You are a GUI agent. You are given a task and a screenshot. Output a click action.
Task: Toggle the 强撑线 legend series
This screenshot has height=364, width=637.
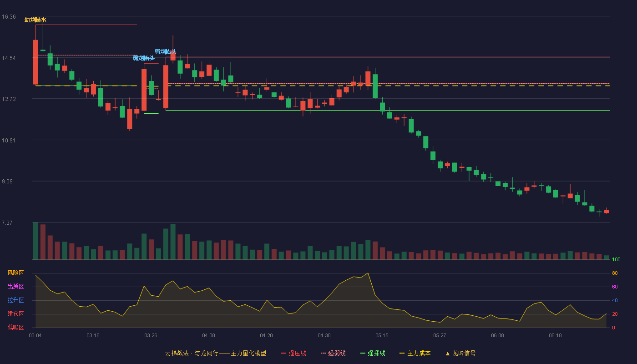tap(373, 353)
